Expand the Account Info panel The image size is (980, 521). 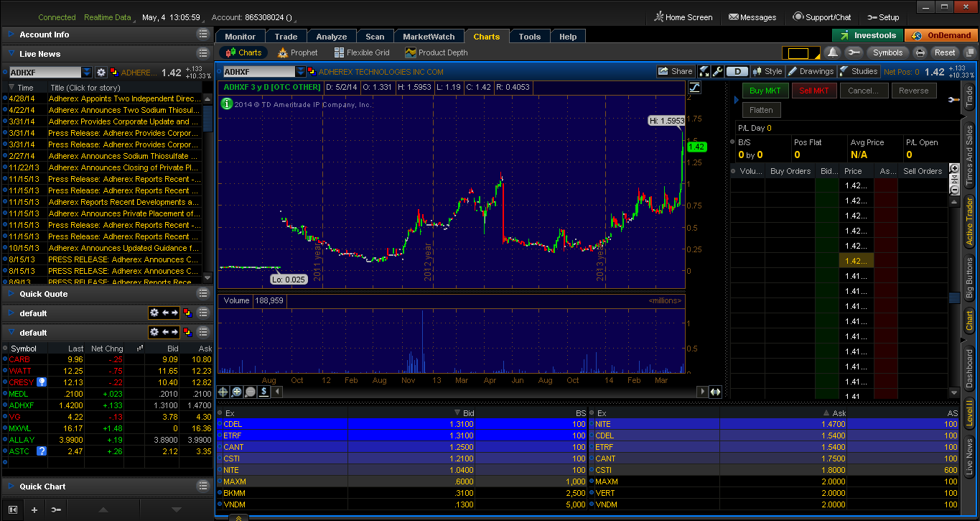pos(11,34)
